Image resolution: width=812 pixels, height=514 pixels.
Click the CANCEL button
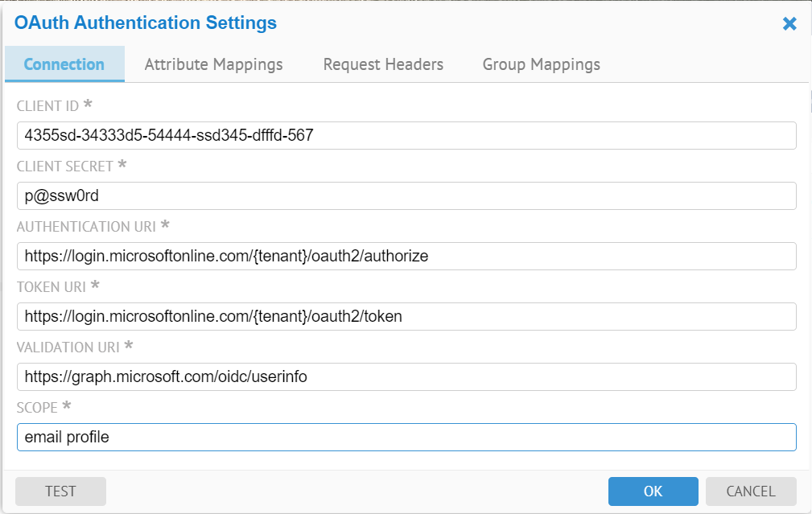[x=751, y=491]
